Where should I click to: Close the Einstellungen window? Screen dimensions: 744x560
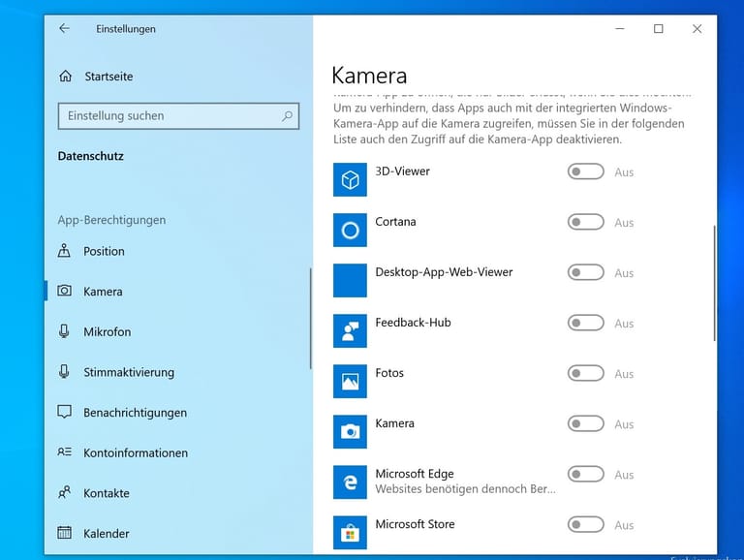(x=697, y=28)
